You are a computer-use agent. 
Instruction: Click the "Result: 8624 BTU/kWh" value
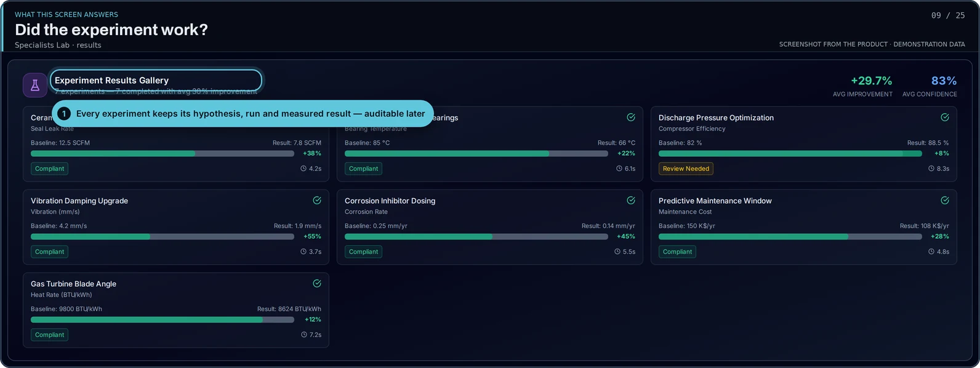pyautogui.click(x=289, y=309)
